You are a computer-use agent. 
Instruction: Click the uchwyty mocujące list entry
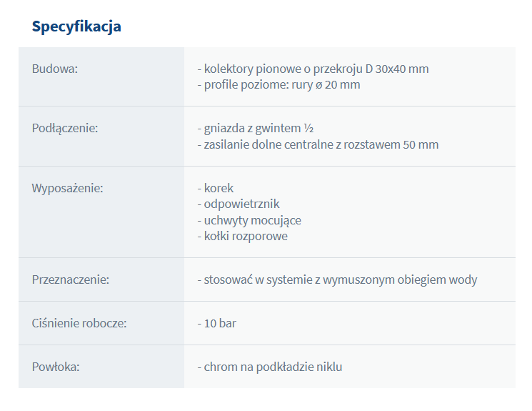pyautogui.click(x=249, y=220)
